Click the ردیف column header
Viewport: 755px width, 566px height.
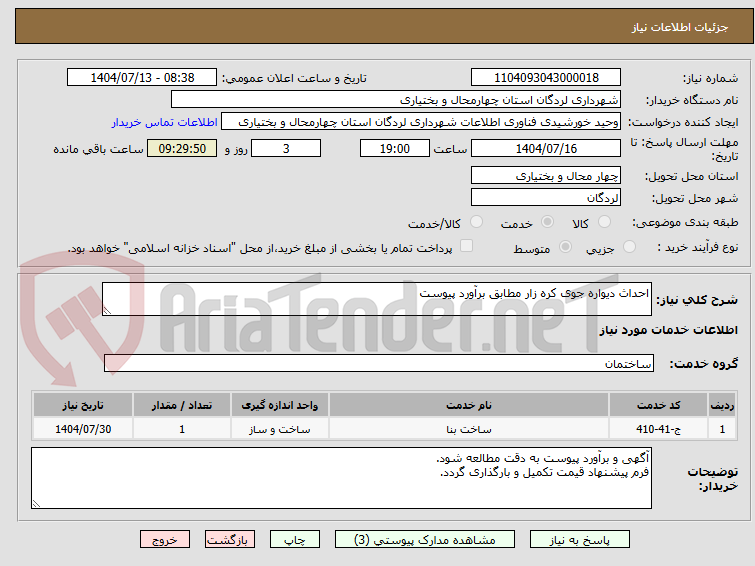(x=722, y=405)
